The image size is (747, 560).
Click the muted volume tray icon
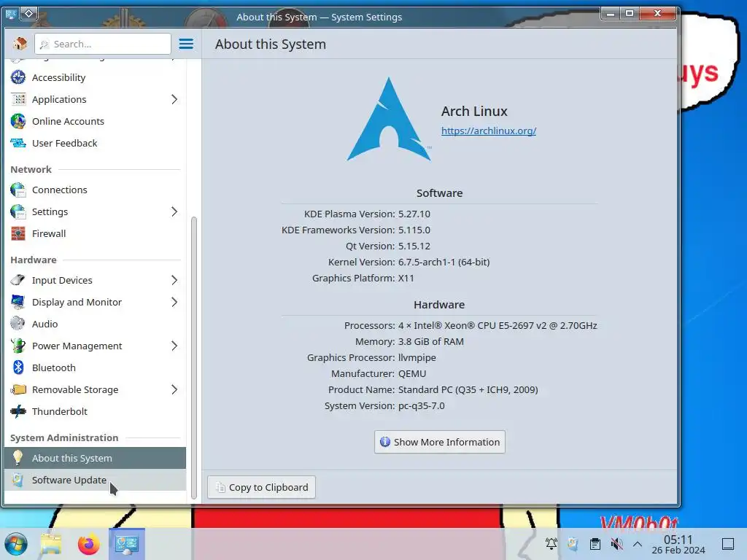coord(617,544)
